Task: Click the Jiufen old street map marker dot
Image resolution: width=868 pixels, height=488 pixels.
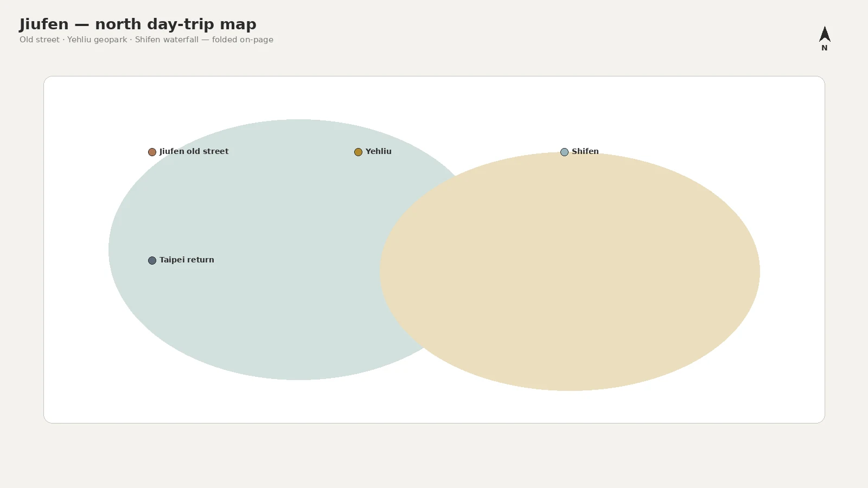Action: point(152,152)
